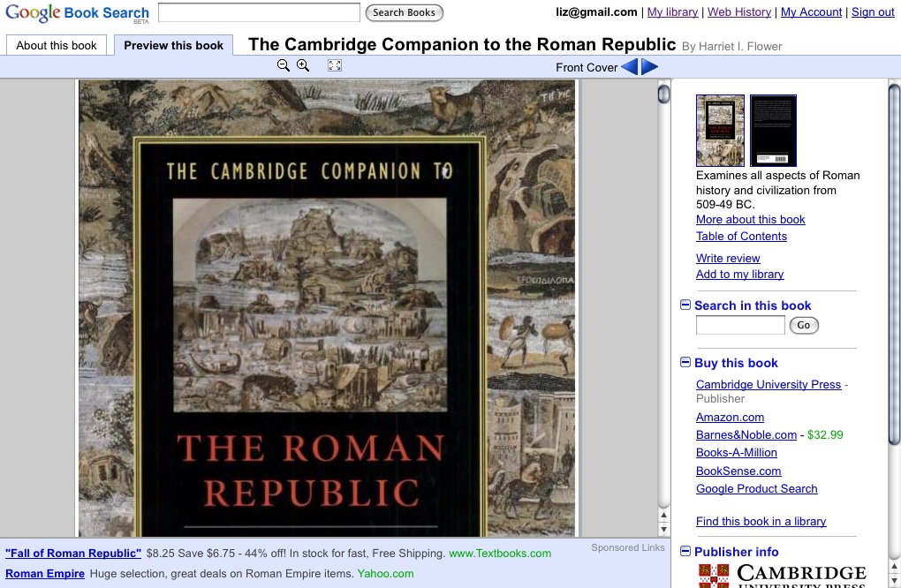Go to previous page with left arrow
Image resolution: width=901 pixels, height=588 pixels.
click(x=629, y=67)
